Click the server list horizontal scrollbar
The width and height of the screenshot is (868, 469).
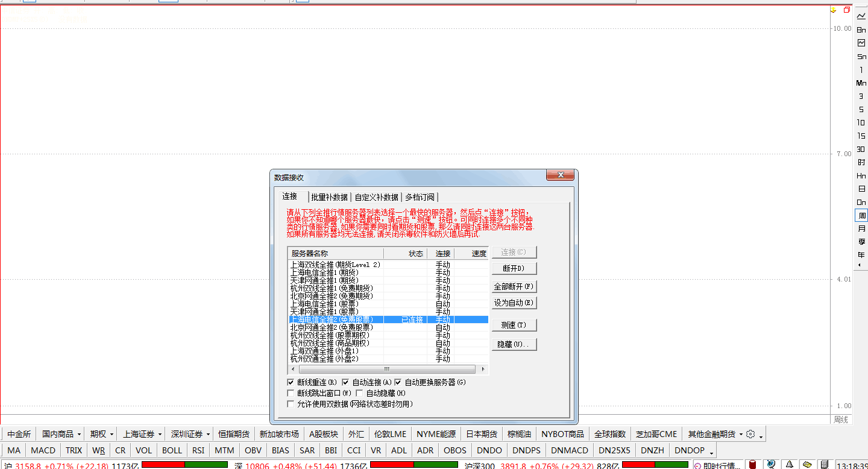(387, 369)
